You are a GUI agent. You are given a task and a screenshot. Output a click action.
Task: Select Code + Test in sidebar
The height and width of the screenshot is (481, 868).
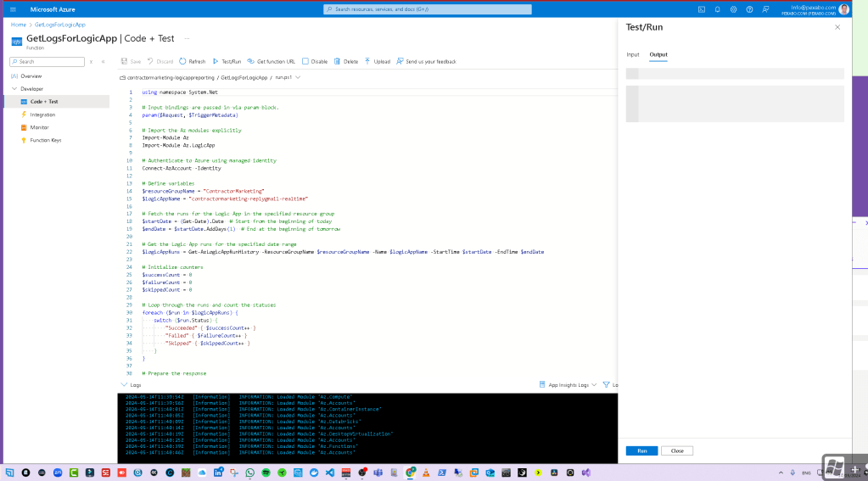coord(44,102)
